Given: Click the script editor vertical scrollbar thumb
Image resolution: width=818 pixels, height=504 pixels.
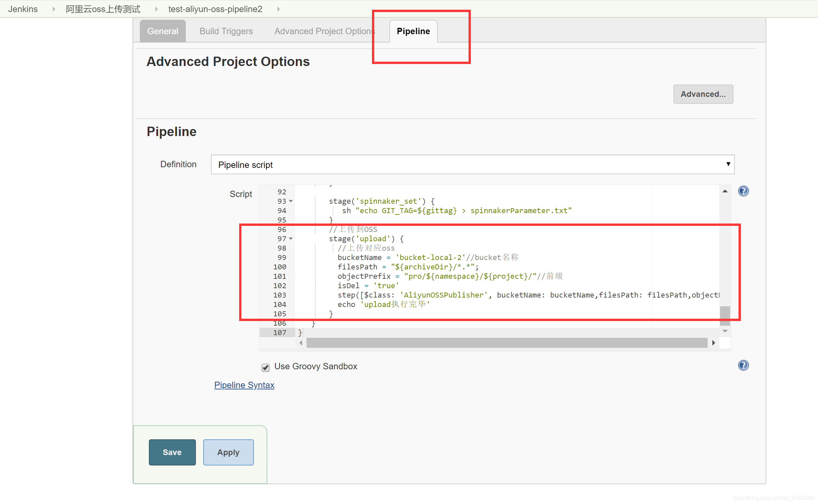Looking at the screenshot, I should [x=725, y=316].
